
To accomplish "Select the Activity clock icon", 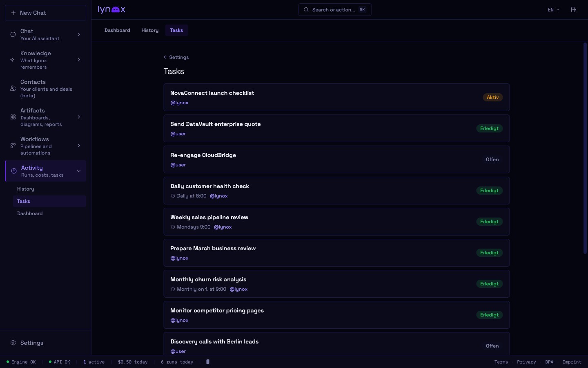I will click(x=13, y=171).
